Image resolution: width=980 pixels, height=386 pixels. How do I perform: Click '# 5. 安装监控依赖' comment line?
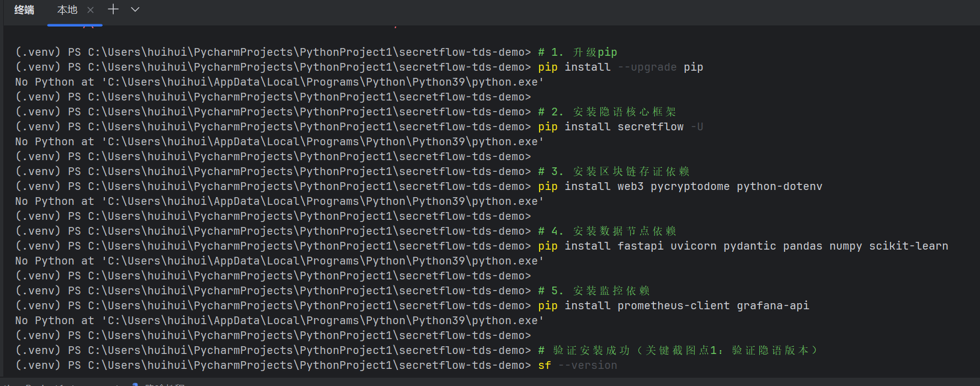coord(594,290)
